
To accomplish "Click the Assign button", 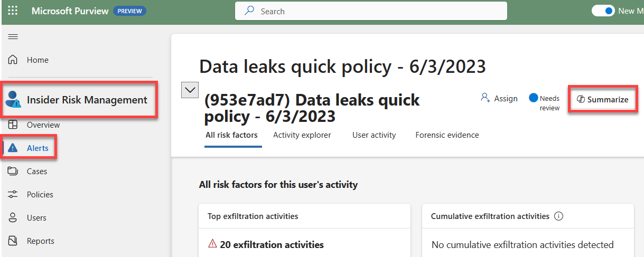I will 499,98.
